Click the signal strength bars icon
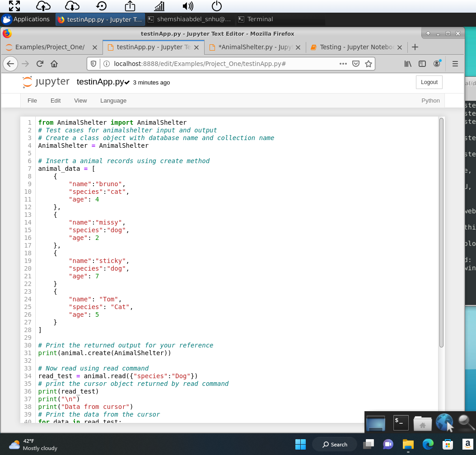This screenshot has width=476, height=455. click(159, 6)
